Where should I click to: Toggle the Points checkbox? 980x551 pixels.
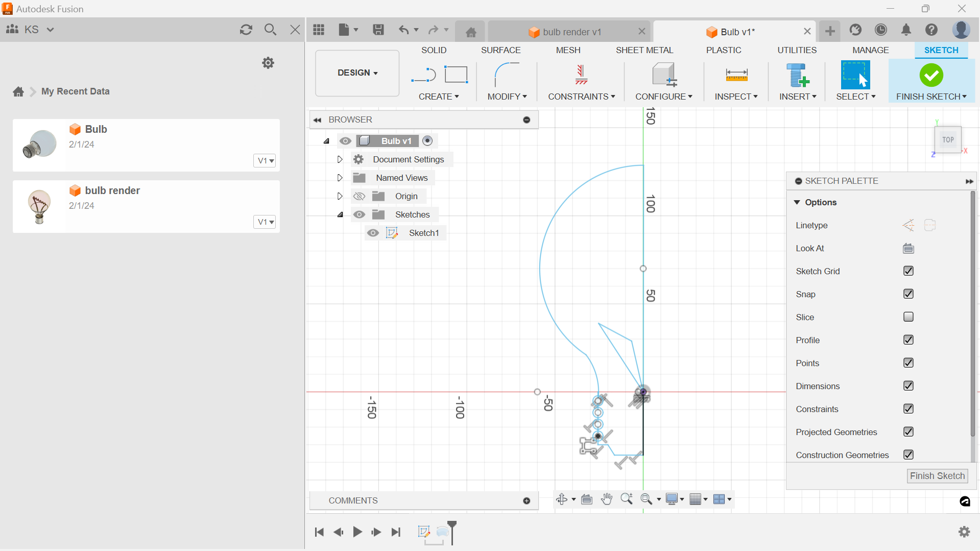(909, 363)
